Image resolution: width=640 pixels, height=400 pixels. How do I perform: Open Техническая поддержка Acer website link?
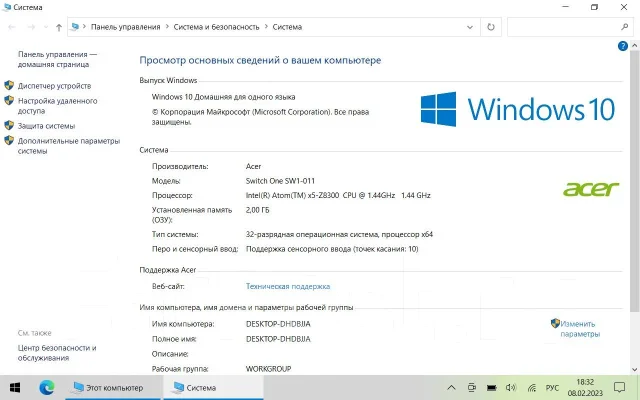click(288, 286)
